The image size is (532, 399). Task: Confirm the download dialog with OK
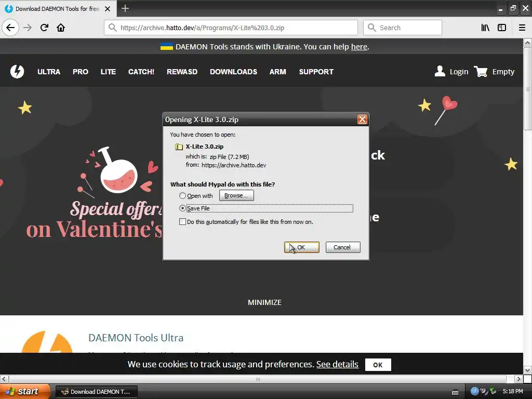[302, 247]
